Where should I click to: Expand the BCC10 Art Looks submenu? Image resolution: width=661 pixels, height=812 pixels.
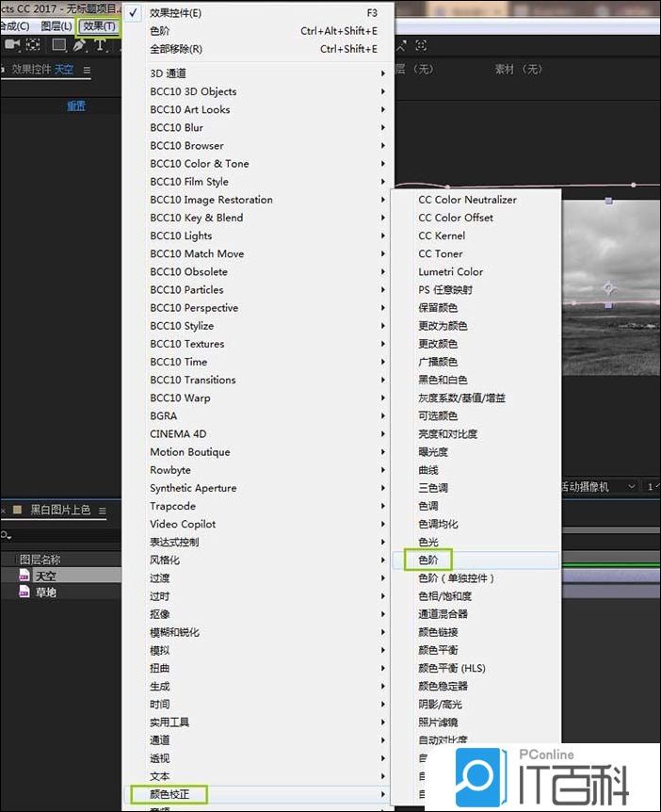[257, 109]
